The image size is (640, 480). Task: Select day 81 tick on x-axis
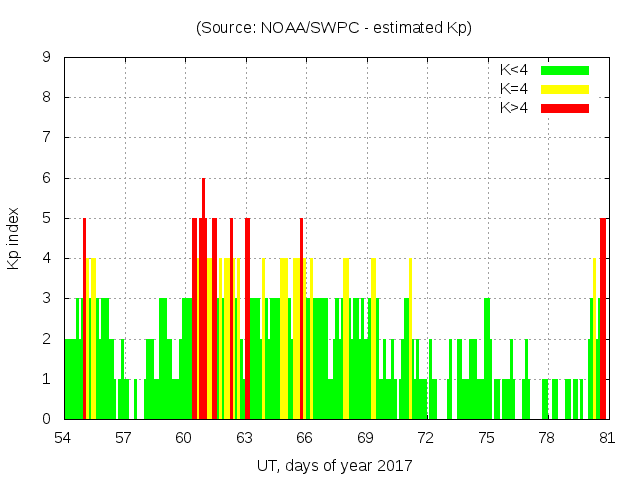606,438
